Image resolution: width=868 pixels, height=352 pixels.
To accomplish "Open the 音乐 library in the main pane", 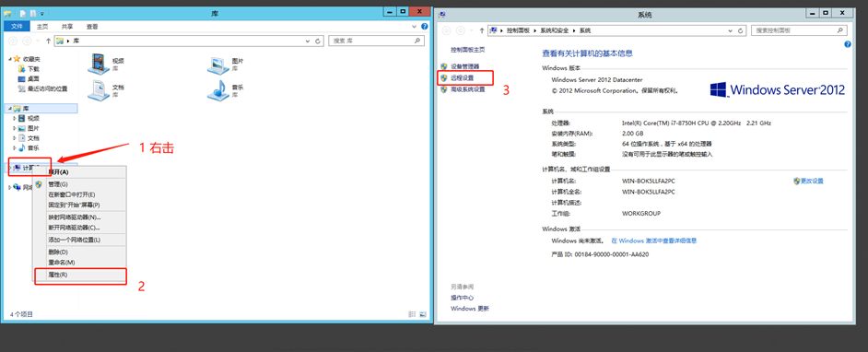I will [226, 90].
